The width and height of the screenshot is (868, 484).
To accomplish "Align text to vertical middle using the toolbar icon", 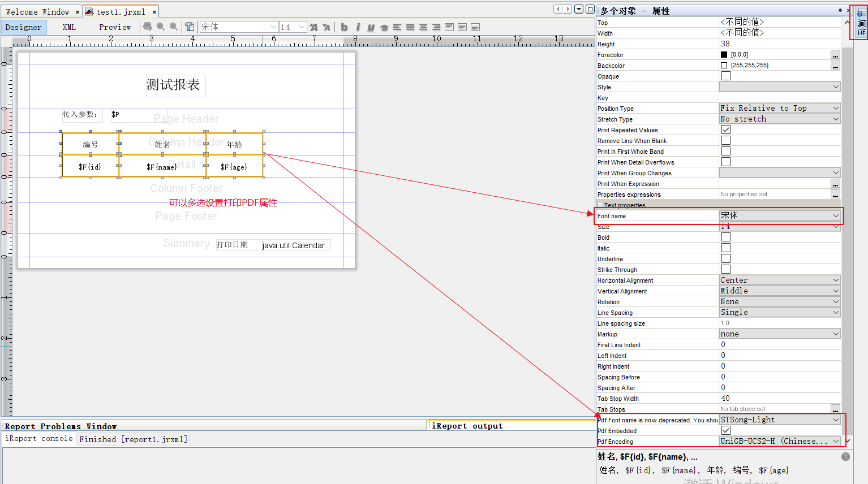I will pyautogui.click(x=462, y=27).
